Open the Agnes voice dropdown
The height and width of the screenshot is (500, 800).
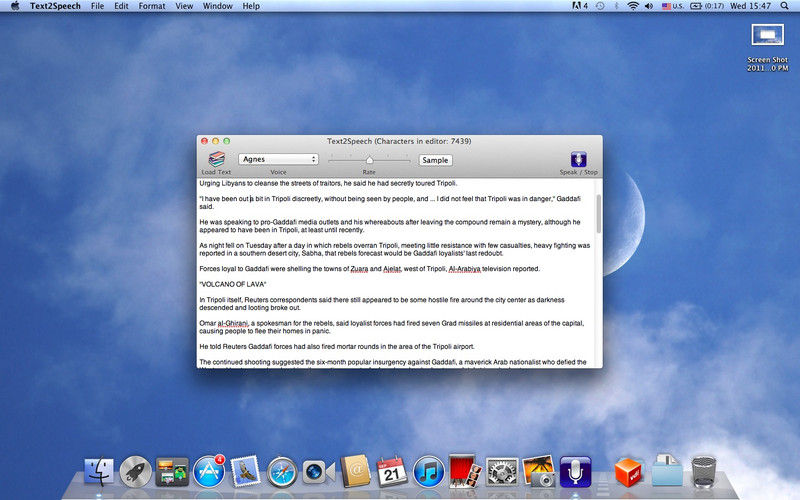pos(278,159)
